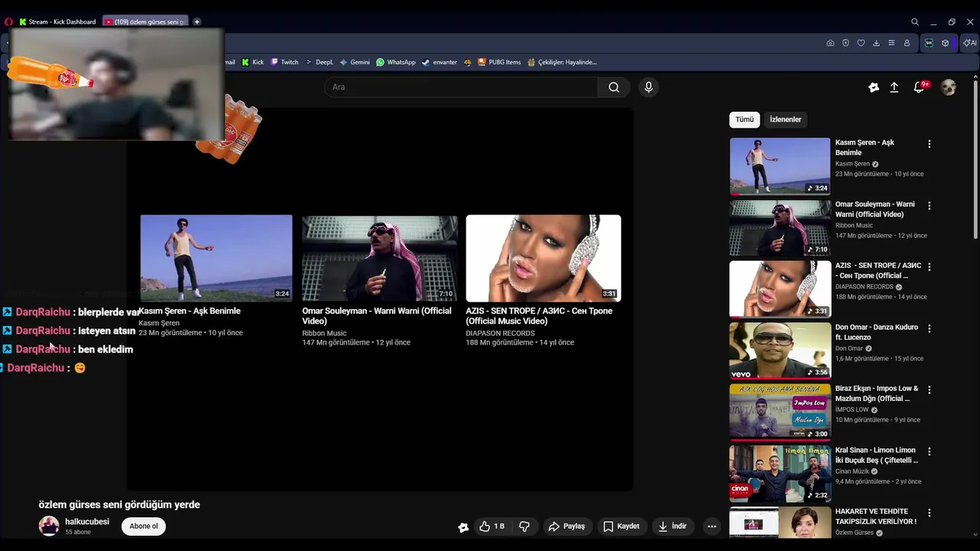The image size is (980, 551).
Task: Click the Kaydet save button
Action: coord(621,527)
